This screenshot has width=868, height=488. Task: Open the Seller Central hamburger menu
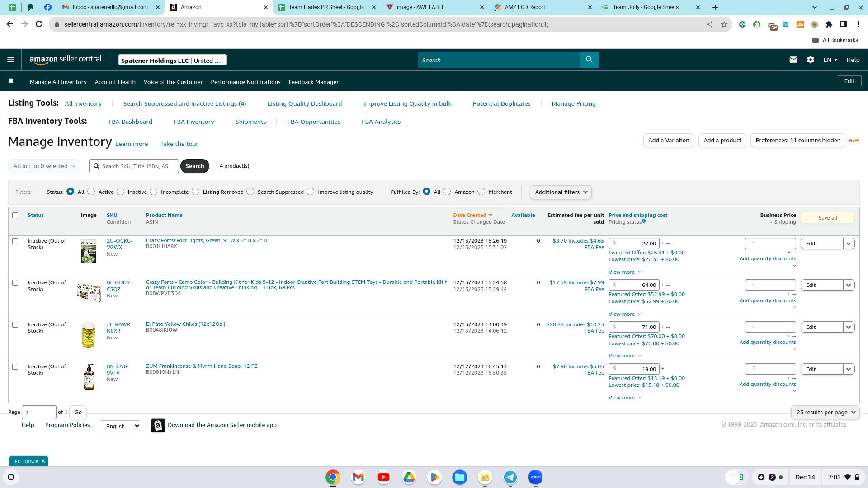[11, 60]
